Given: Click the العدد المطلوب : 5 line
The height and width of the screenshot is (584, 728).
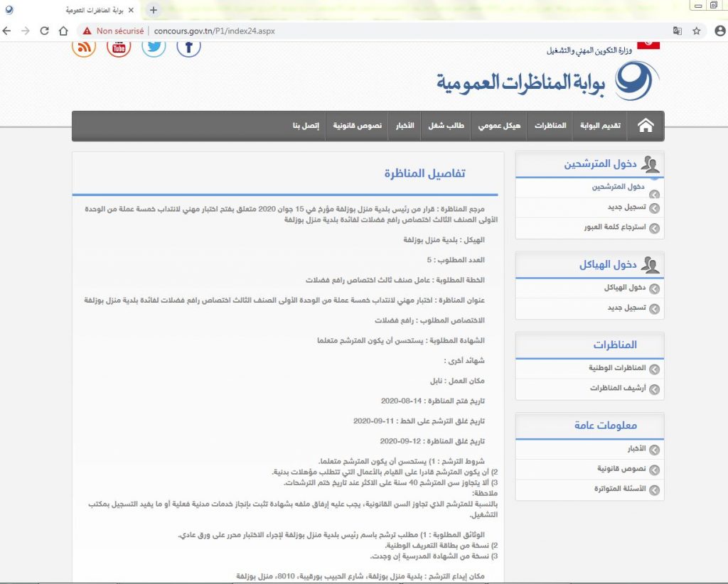Looking at the screenshot, I should coord(456,260).
